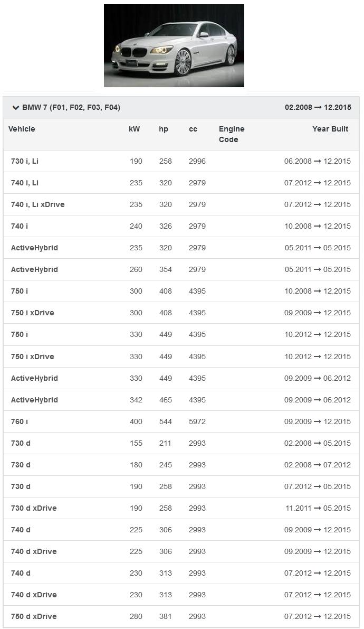The width and height of the screenshot is (364, 629).
Task: Click the 02.2008 → 12.2015 header date range
Action: 318,108
